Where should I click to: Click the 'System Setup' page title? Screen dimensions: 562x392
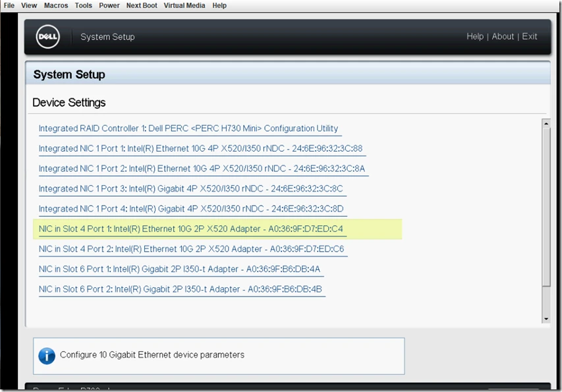pos(69,74)
